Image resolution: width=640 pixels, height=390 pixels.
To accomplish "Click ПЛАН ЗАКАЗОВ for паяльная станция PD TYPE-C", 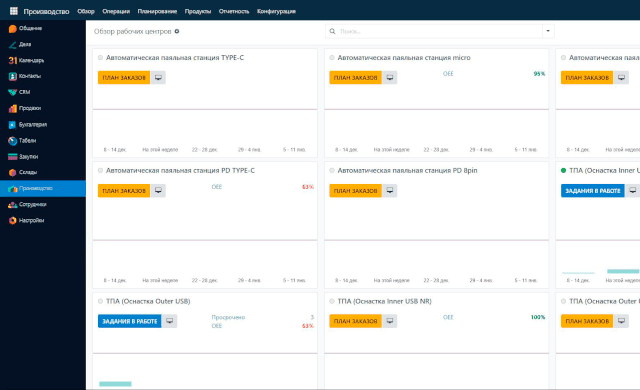I will click(124, 191).
